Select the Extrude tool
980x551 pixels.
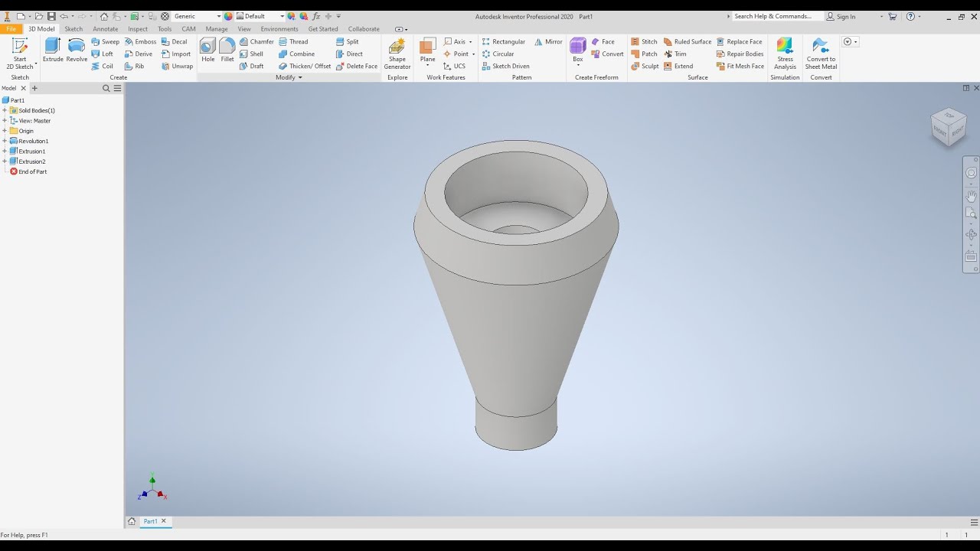53,51
